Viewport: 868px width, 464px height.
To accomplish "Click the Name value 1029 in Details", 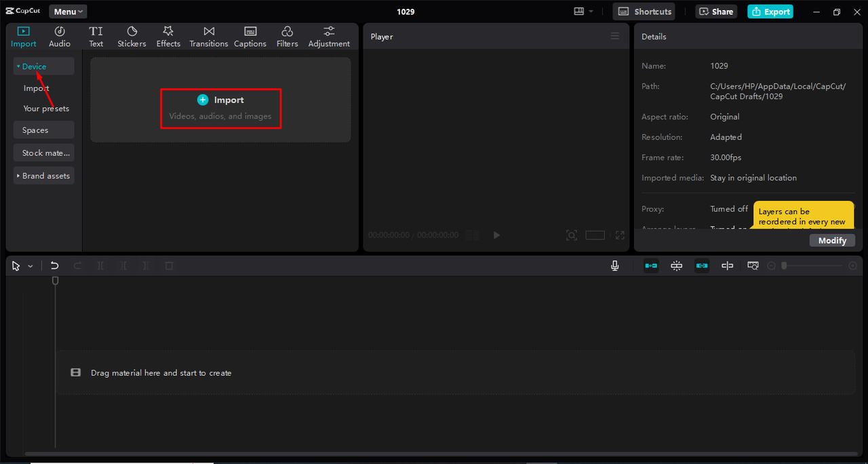I will point(719,66).
